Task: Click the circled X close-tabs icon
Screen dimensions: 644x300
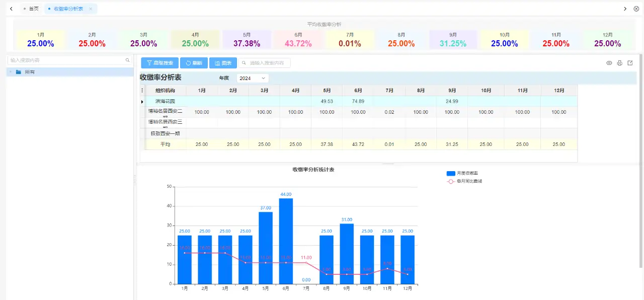Action: (636, 9)
